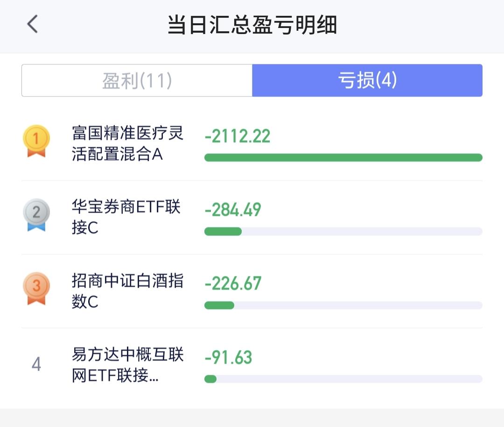Open 华宝券商ETF联接C fund details
This screenshot has height=427, width=504.
coord(126,217)
